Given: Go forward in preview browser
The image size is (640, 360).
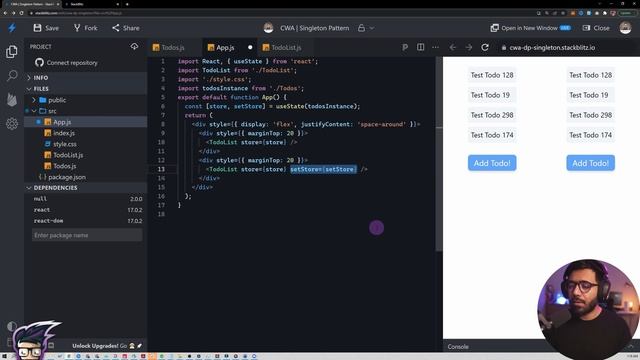Looking at the screenshot, I should tap(469, 47).
